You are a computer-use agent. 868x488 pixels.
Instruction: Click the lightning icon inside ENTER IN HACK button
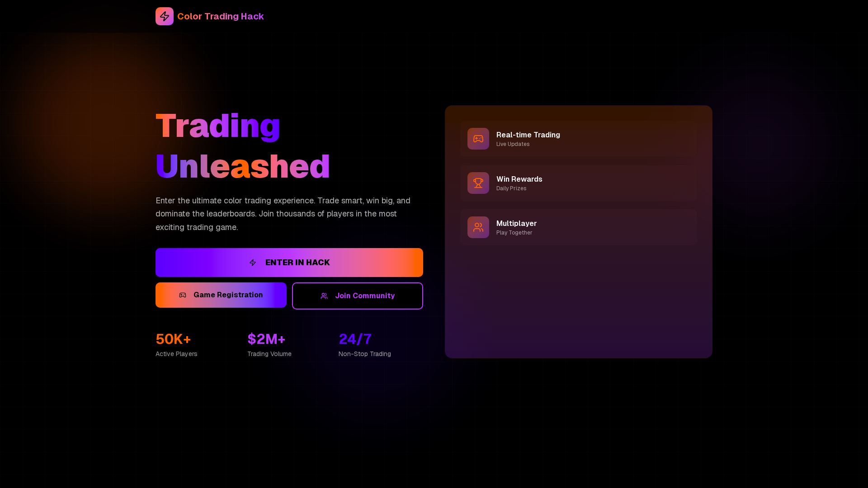(253, 262)
